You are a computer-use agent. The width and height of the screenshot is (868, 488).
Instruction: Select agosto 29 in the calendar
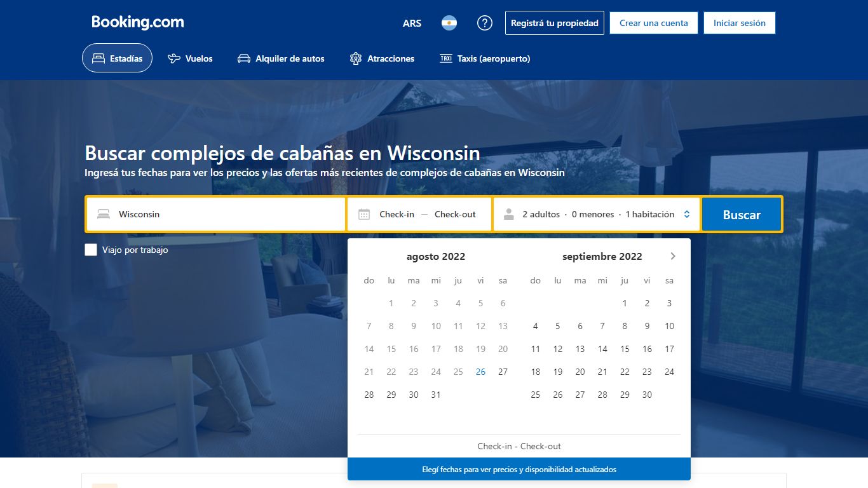coord(391,395)
